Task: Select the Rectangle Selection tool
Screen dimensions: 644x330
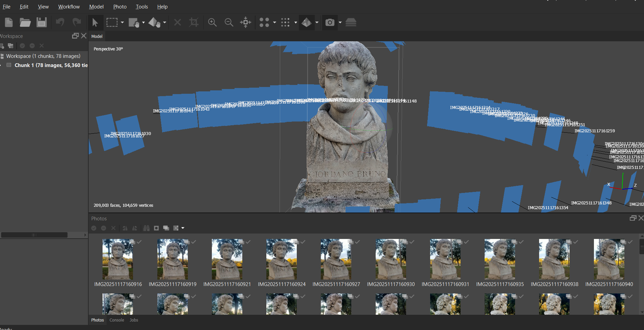Action: pyautogui.click(x=112, y=22)
